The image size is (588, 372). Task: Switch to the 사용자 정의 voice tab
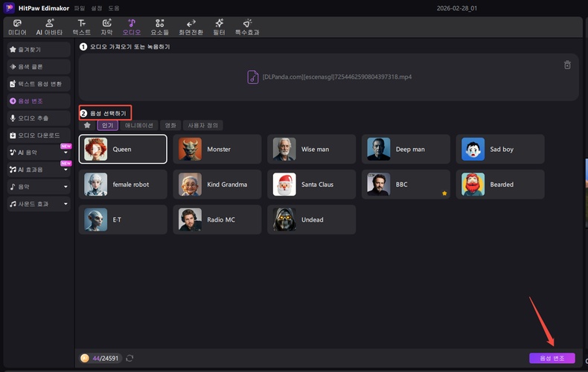[x=203, y=126]
